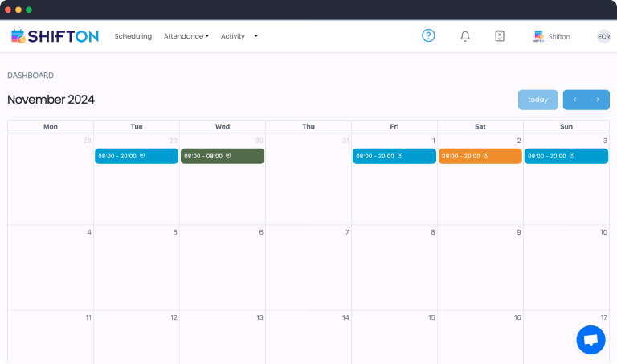617x364 pixels.
Task: Click the clipboard checklist icon
Action: 500,36
